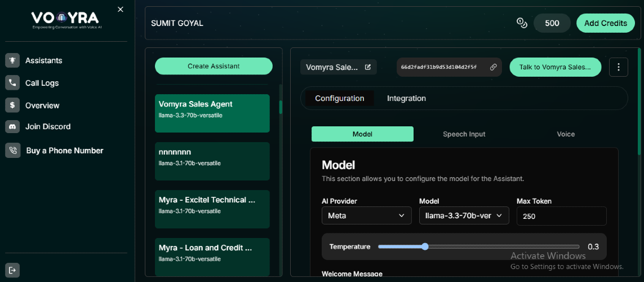The image size is (644, 282).
Task: Click the Create Assistant button
Action: click(x=214, y=66)
